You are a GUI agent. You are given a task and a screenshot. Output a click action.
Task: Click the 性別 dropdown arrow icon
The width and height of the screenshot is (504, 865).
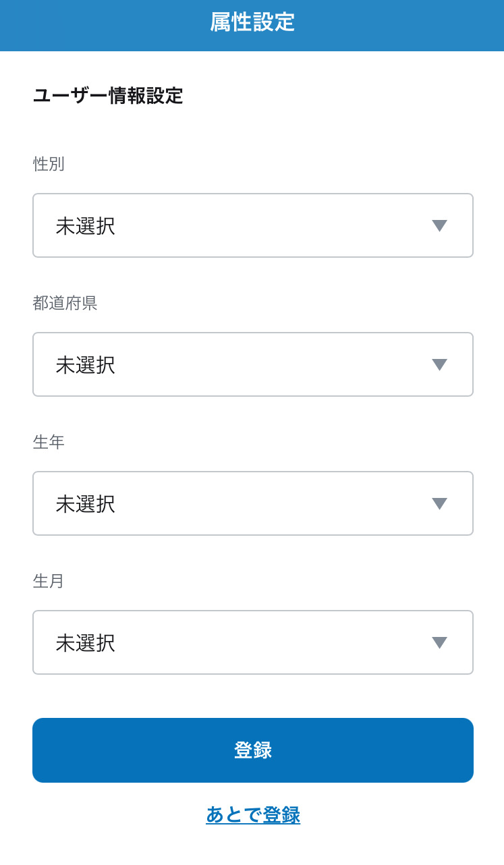pos(439,226)
